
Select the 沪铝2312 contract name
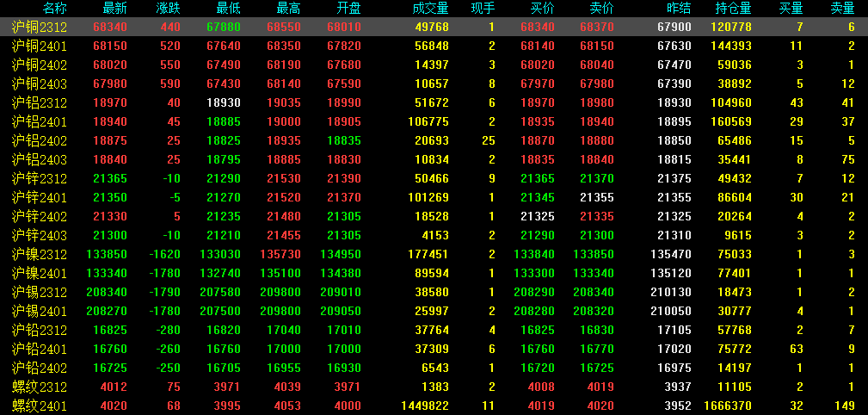[x=40, y=103]
